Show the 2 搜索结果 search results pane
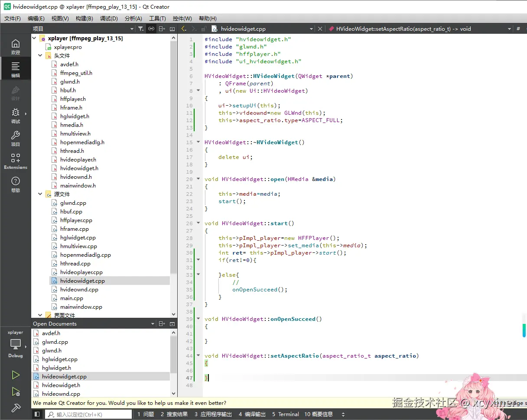 click(x=174, y=414)
